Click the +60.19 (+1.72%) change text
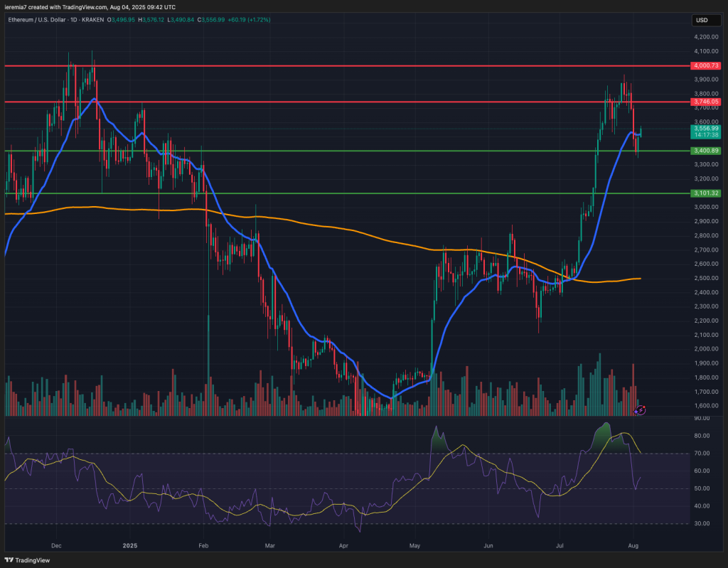This screenshot has width=728, height=568. (x=250, y=20)
